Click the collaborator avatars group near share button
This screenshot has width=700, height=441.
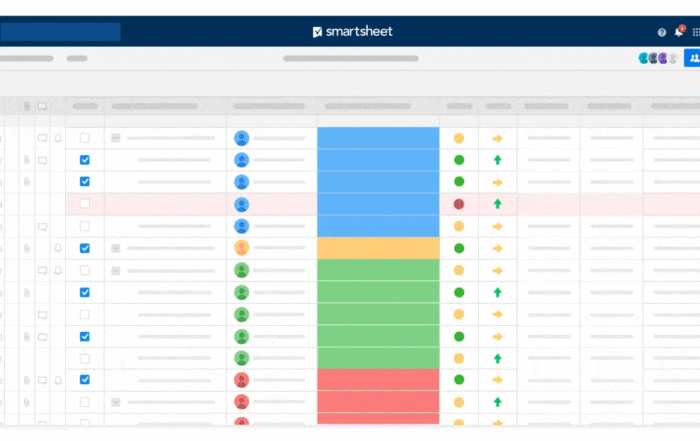[659, 58]
